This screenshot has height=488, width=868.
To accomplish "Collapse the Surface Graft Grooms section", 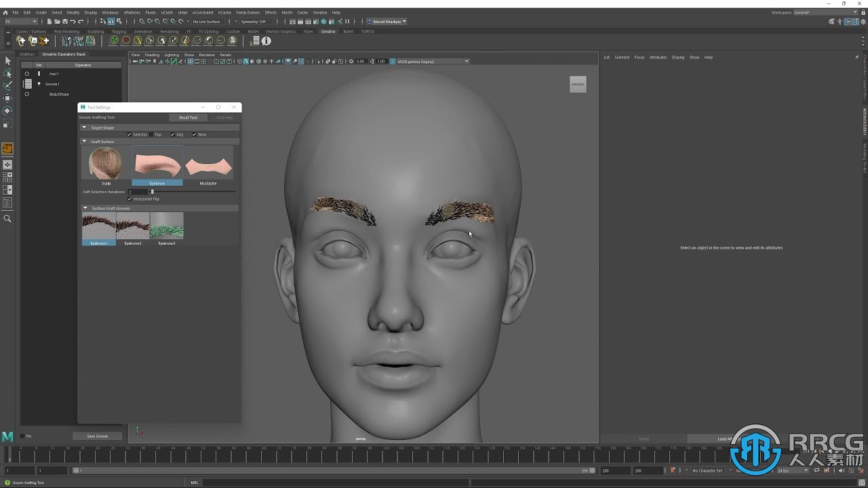I will click(x=85, y=208).
